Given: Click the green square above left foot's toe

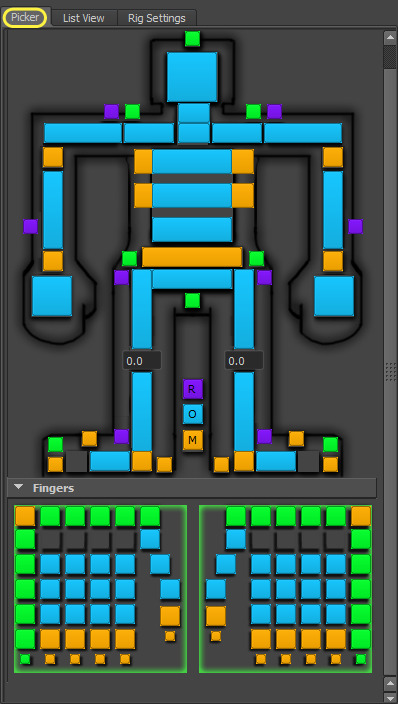Looking at the screenshot, I should (55, 444).
